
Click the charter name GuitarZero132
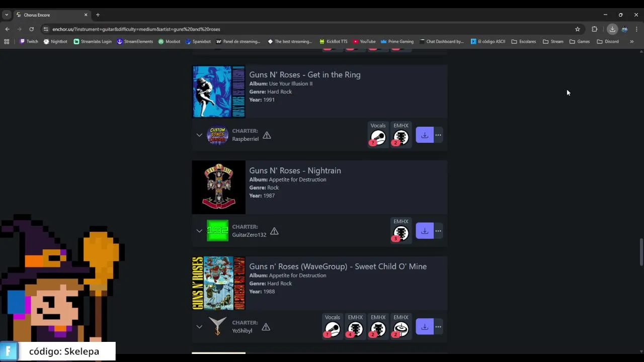coord(249,235)
